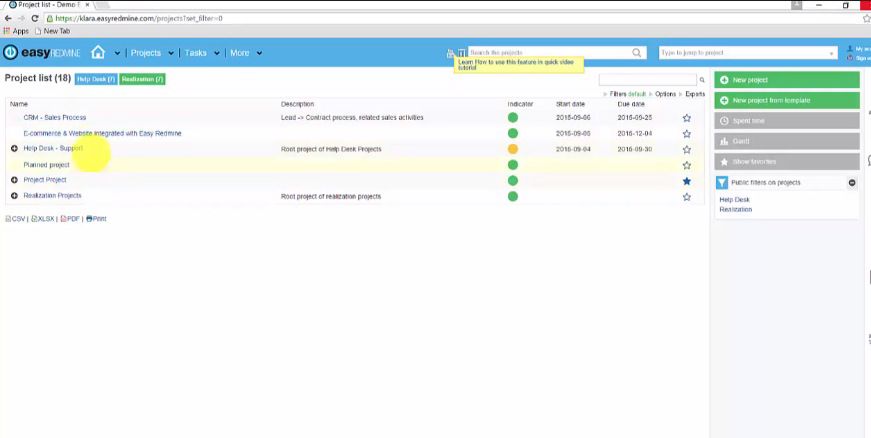This screenshot has height=438, width=871.
Task: Click the video tutorial icon by search box
Action: point(461,53)
